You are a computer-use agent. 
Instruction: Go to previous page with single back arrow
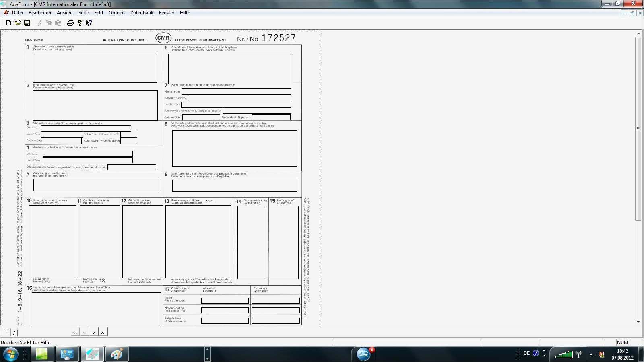point(85,332)
